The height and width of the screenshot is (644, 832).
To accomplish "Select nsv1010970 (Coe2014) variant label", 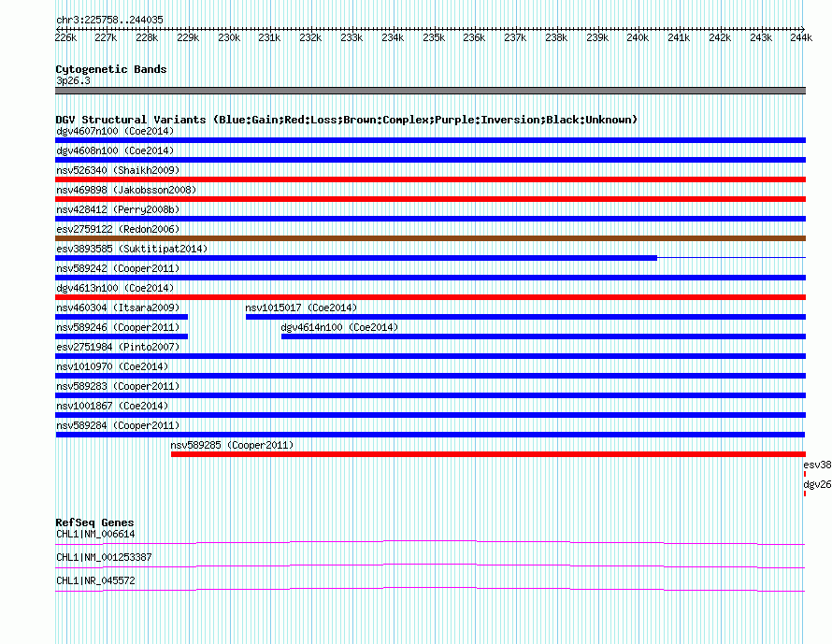I will coord(112,366).
